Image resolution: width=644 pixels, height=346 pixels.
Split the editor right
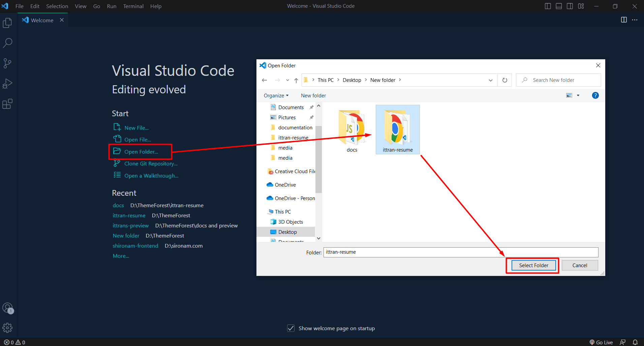[624, 20]
